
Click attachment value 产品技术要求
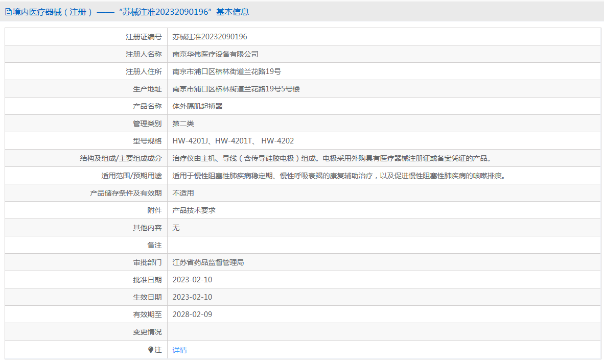coord(194,210)
